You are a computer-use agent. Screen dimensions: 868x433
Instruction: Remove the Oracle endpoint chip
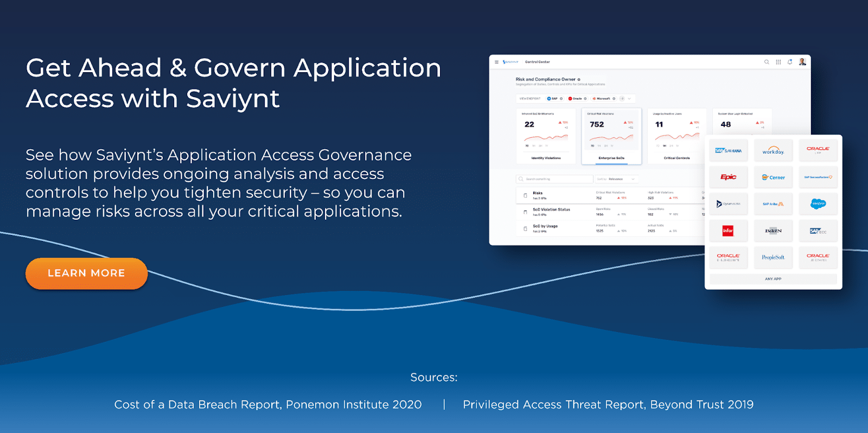tap(585, 99)
